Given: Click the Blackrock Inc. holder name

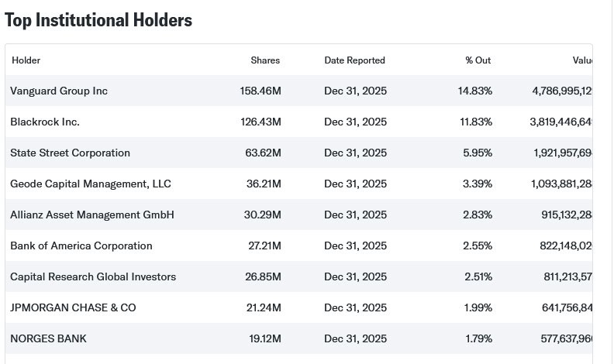Looking at the screenshot, I should click(45, 122).
